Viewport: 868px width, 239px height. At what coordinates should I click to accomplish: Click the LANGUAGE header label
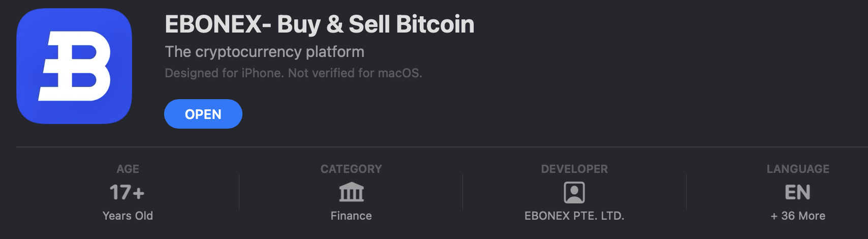[798, 169]
